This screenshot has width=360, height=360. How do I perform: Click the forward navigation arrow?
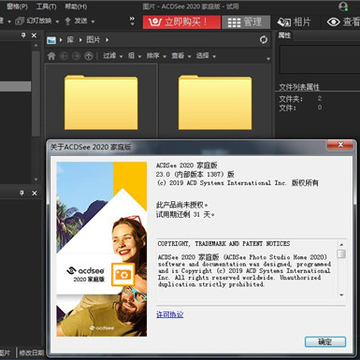[76, 56]
